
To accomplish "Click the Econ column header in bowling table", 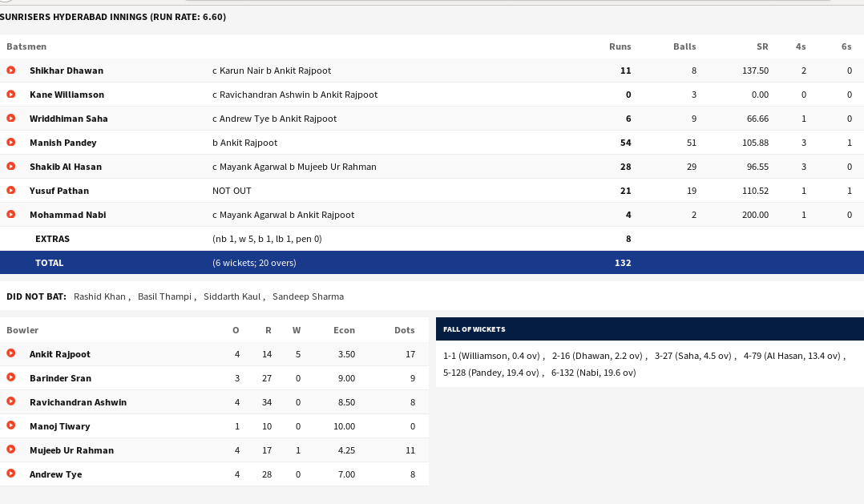I will 344,330.
